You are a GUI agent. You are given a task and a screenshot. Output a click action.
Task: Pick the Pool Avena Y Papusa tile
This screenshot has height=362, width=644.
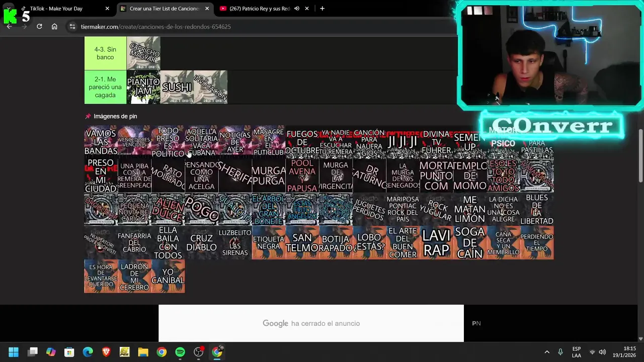(x=302, y=175)
